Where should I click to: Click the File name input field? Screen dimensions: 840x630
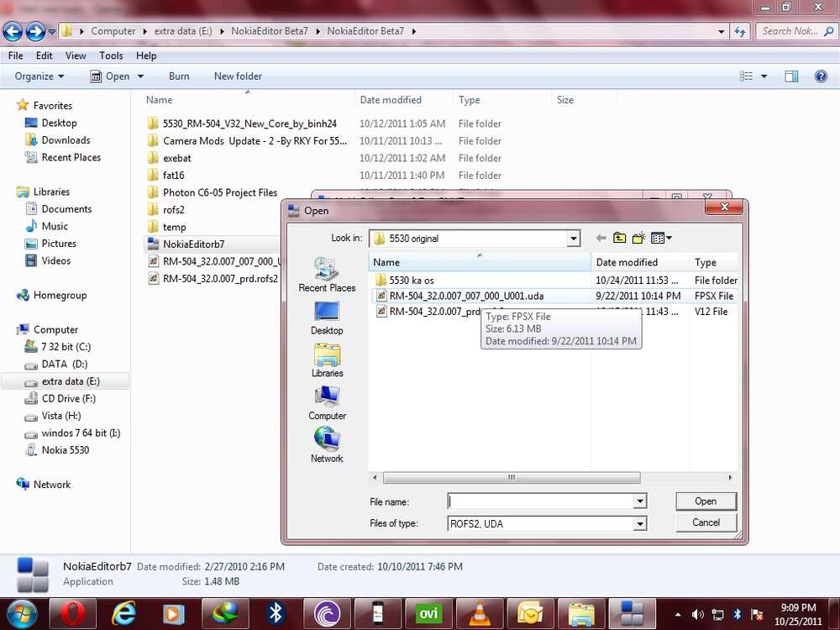(540, 501)
